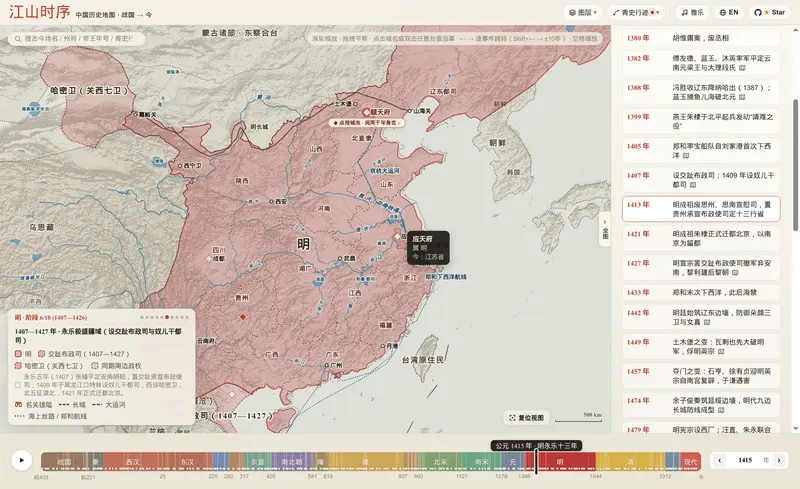This screenshot has width=800, height=489.
Task: Click the 复位视图 reset view button
Action: (527, 418)
